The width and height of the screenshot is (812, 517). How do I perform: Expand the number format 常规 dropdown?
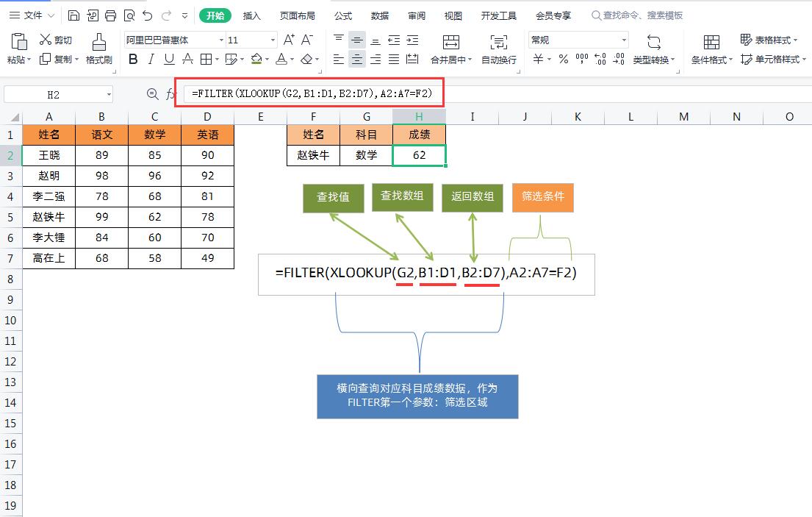(x=624, y=40)
